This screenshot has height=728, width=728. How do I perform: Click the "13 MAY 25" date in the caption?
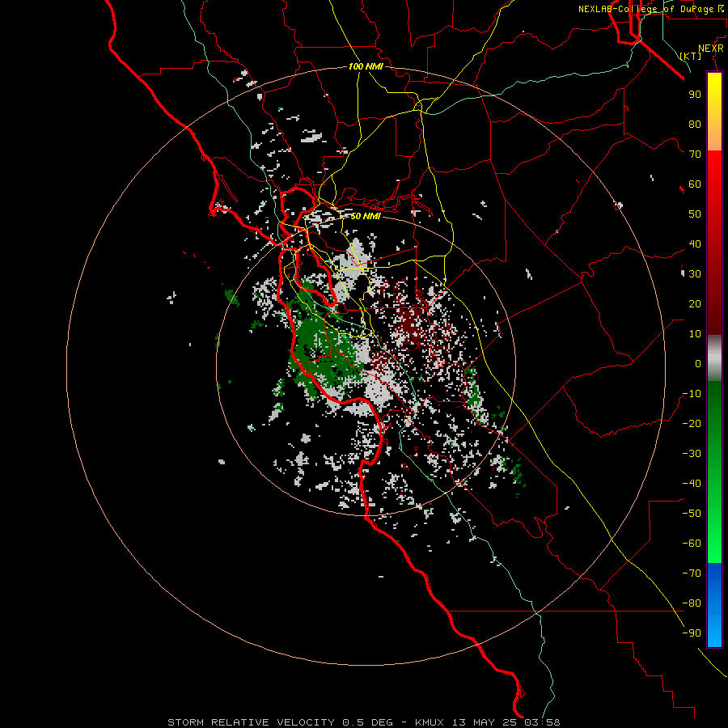pos(485,722)
